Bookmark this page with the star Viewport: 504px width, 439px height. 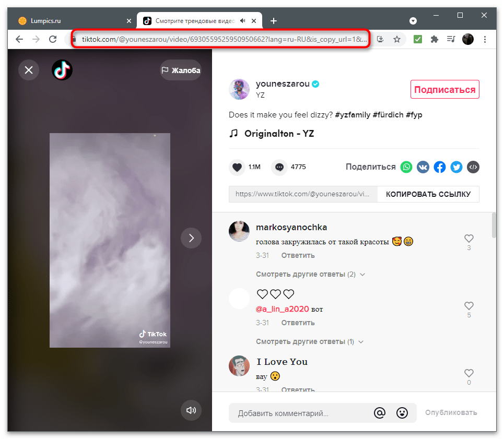(x=397, y=39)
